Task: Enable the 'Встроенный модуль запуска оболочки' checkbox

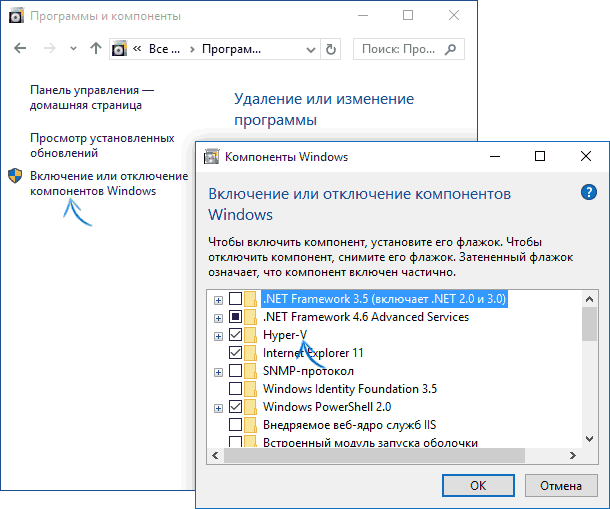Action: click(x=235, y=441)
